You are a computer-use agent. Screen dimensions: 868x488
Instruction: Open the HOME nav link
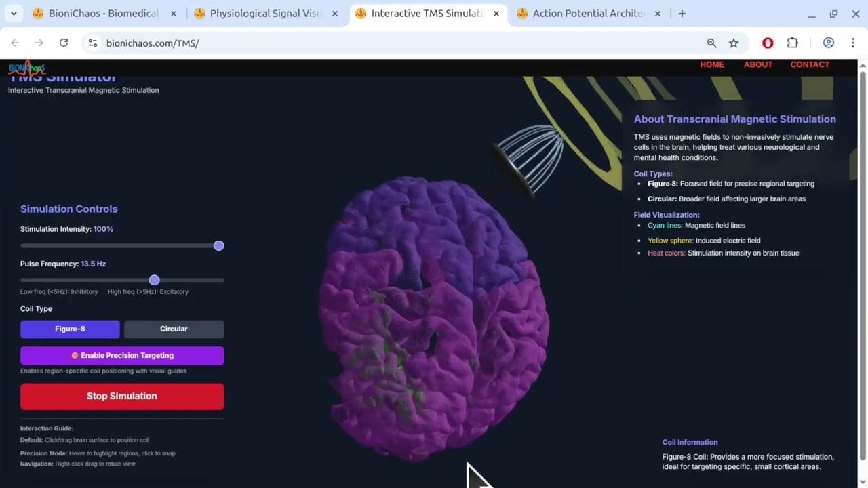[x=712, y=64]
